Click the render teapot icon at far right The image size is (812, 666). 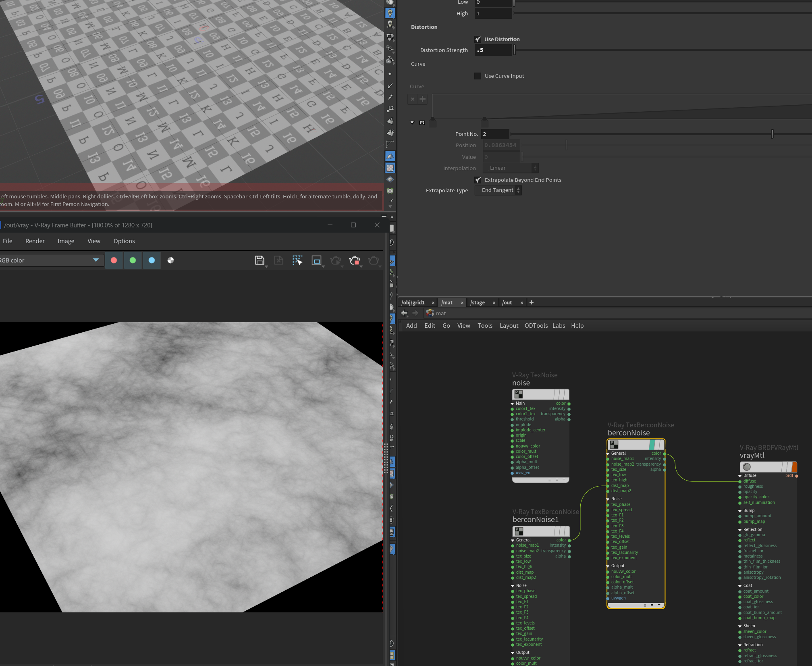374,260
